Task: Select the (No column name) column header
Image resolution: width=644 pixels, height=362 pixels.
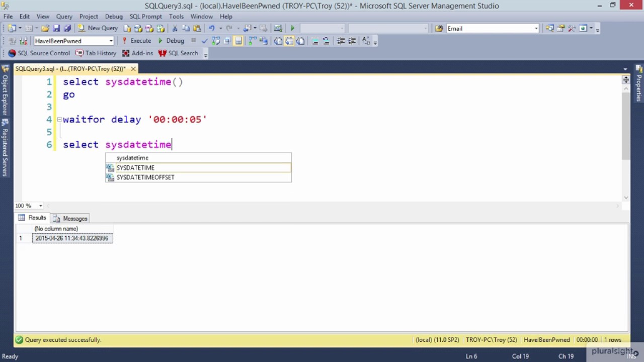Action: click(x=72, y=229)
